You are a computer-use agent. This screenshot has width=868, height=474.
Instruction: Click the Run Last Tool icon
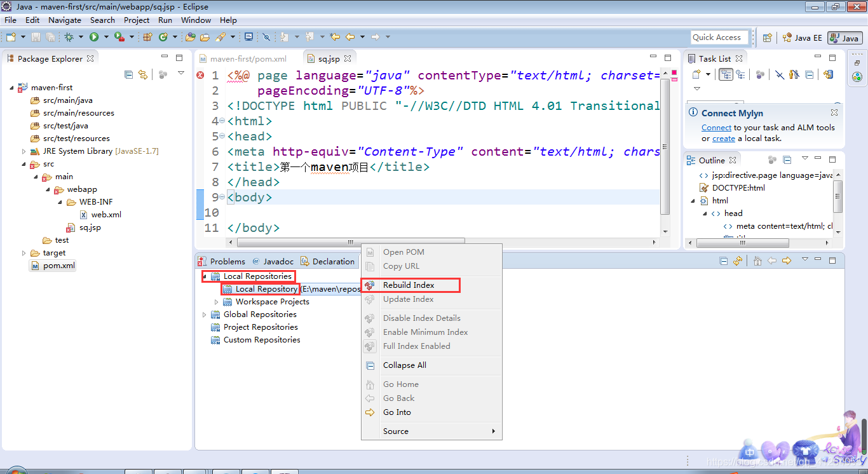point(119,37)
